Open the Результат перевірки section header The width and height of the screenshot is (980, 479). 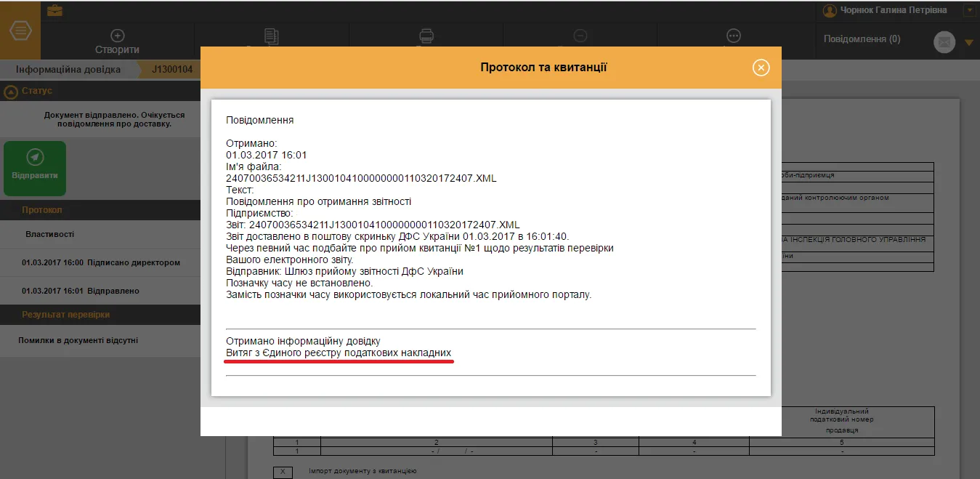(x=100, y=315)
